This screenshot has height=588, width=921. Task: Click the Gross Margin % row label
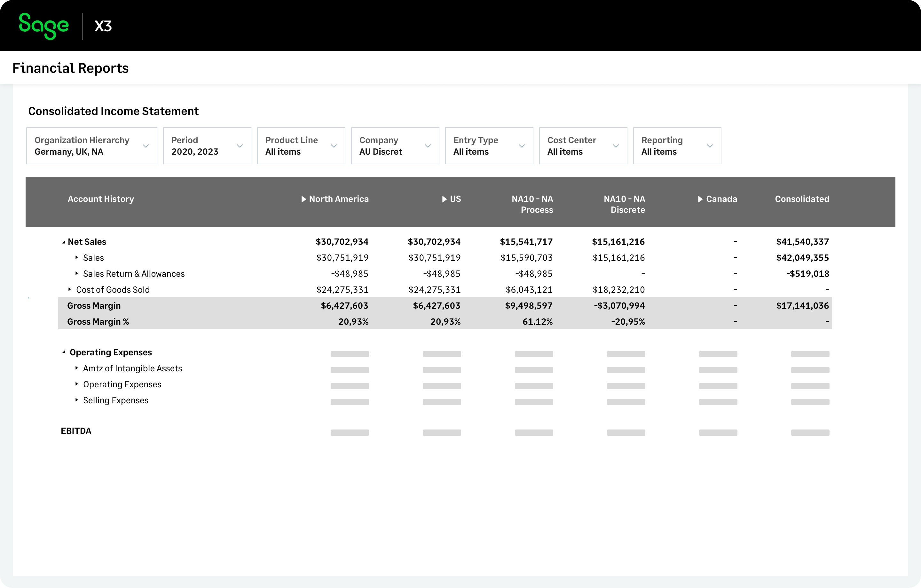pos(98,322)
